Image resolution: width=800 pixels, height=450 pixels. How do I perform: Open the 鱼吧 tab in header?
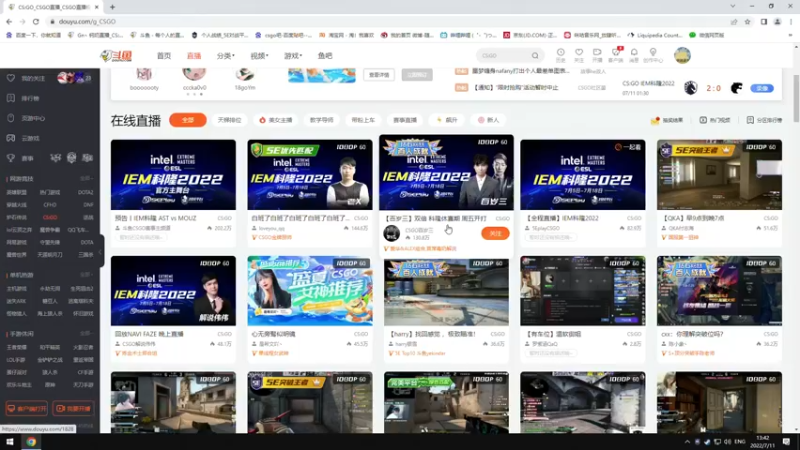[x=325, y=56]
